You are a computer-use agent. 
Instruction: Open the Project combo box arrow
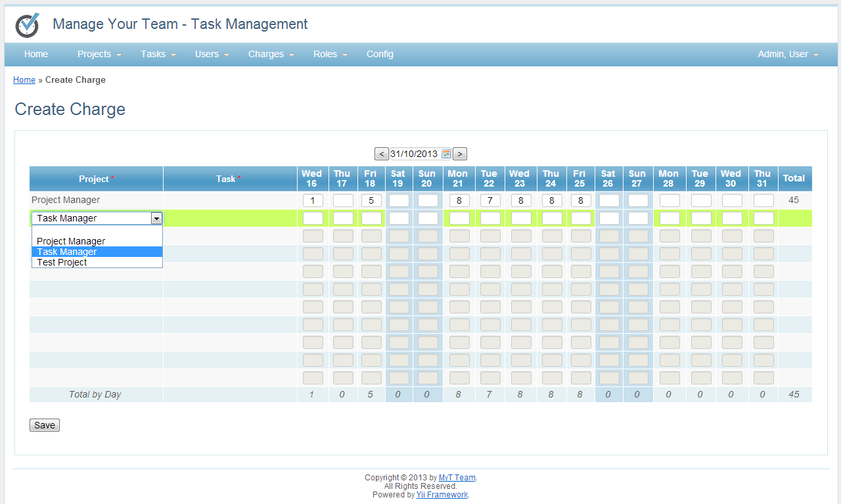pos(157,218)
